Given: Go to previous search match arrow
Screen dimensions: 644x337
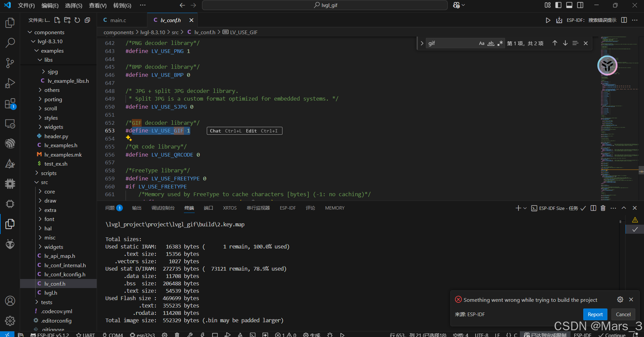Looking at the screenshot, I should point(555,43).
